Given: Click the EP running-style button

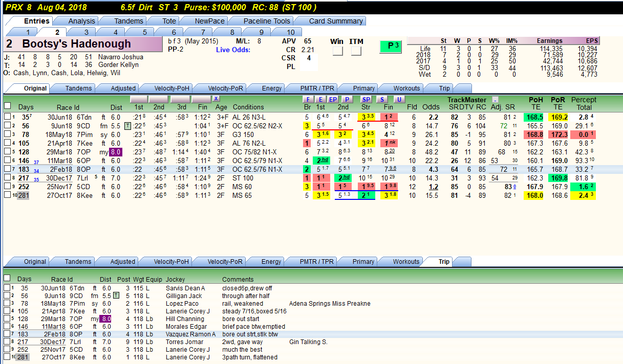Looking at the screenshot, I should [x=333, y=99].
